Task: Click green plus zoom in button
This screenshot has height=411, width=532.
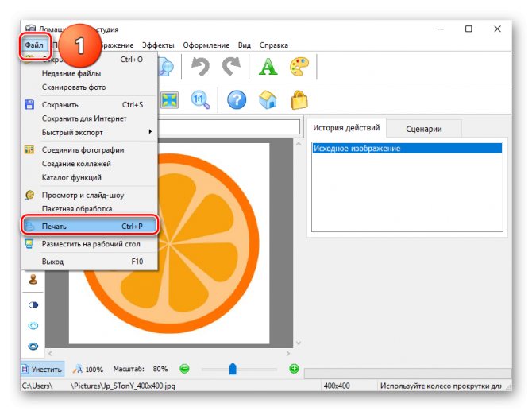Action: coord(294,369)
